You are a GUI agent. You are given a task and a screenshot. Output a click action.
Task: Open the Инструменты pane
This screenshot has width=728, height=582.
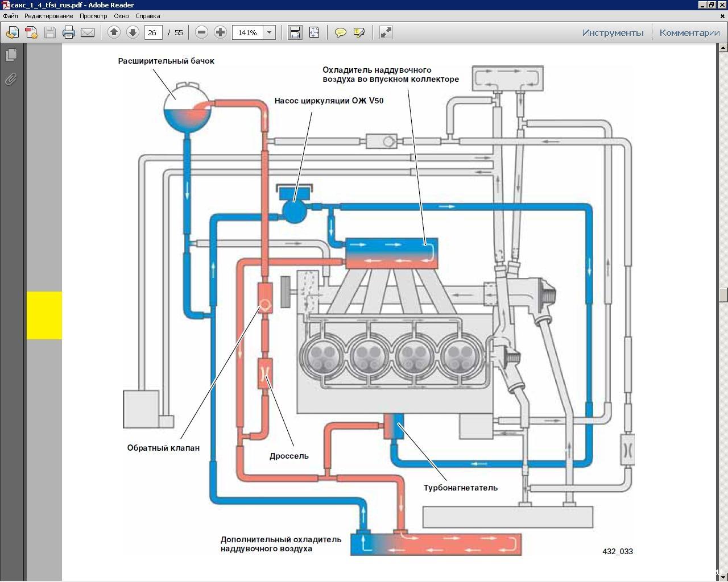(613, 32)
